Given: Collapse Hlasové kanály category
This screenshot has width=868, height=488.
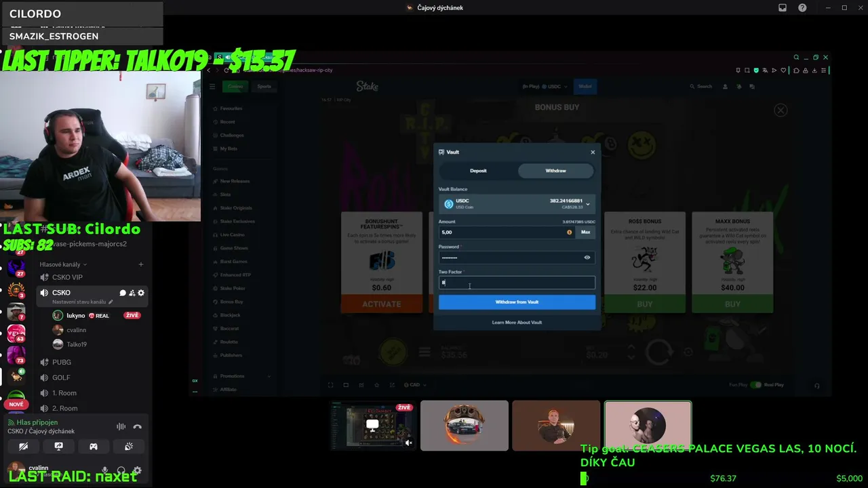Looking at the screenshot, I should point(63,264).
